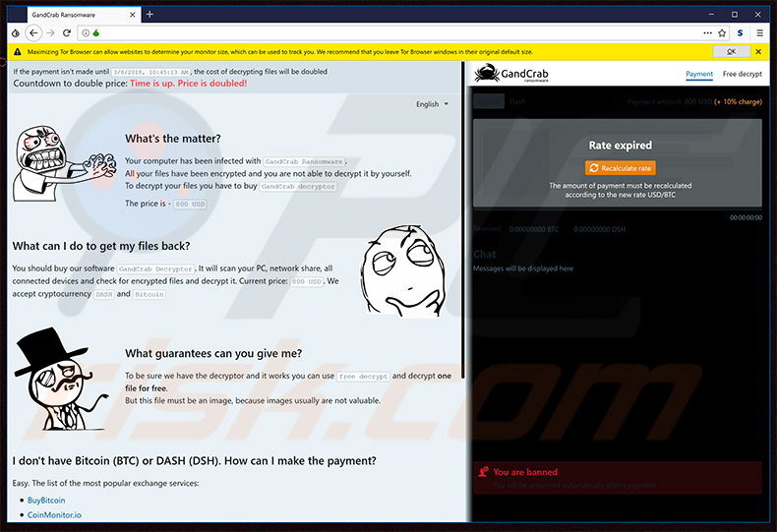777x532 pixels.
Task: Select the Dash currency tab
Action: (516, 101)
